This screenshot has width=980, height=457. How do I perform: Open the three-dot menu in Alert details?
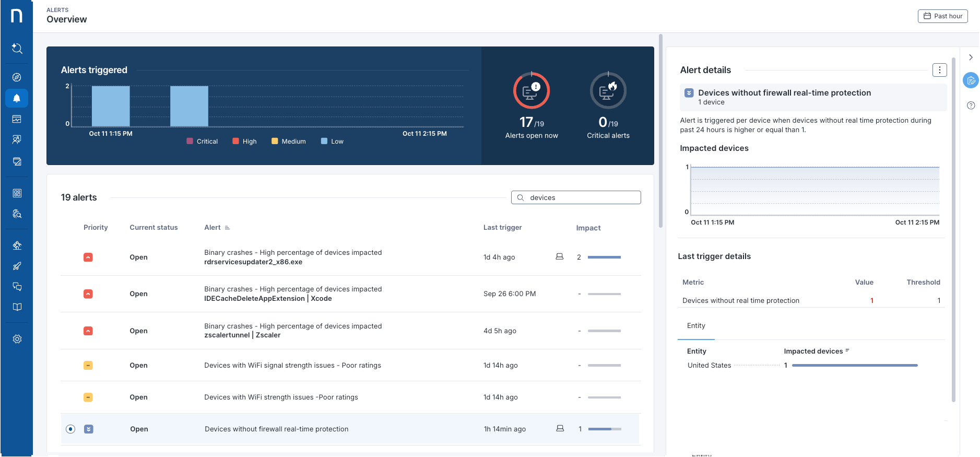(939, 70)
